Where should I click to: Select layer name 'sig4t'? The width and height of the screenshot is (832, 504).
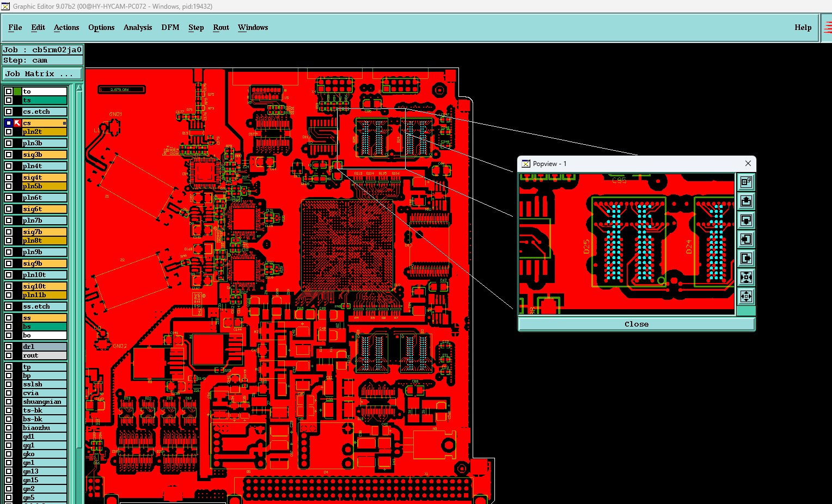click(x=45, y=177)
